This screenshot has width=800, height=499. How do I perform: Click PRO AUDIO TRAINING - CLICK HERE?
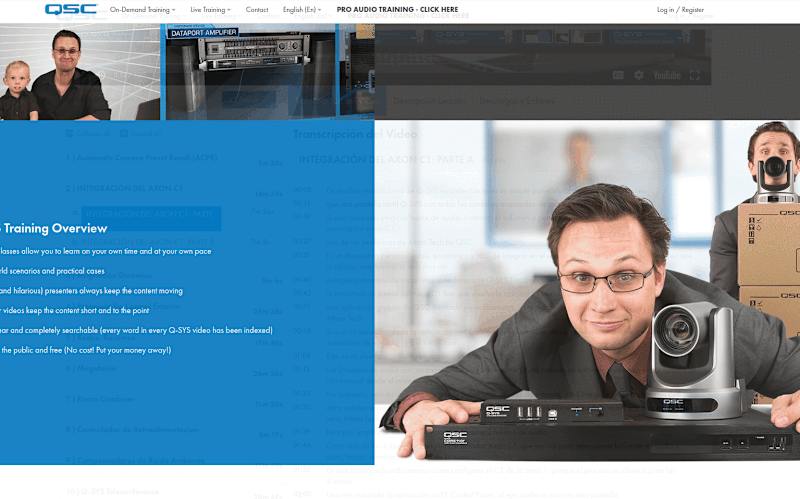[x=397, y=9]
